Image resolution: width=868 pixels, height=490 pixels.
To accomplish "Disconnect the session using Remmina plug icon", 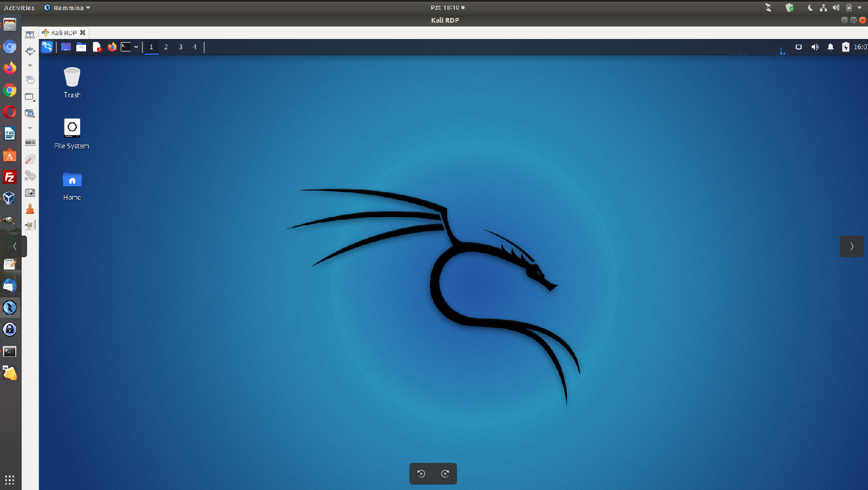I will pyautogui.click(x=30, y=225).
